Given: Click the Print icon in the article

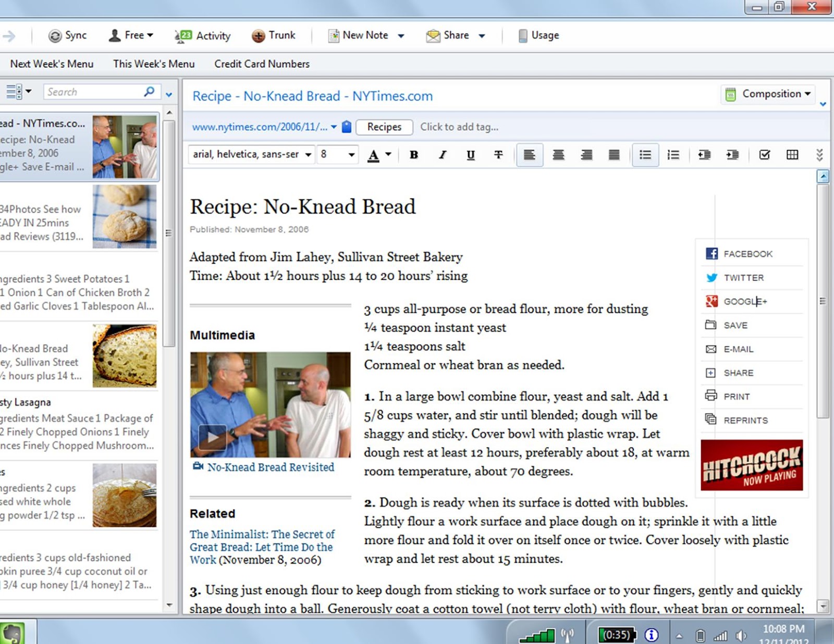Looking at the screenshot, I should coord(711,395).
